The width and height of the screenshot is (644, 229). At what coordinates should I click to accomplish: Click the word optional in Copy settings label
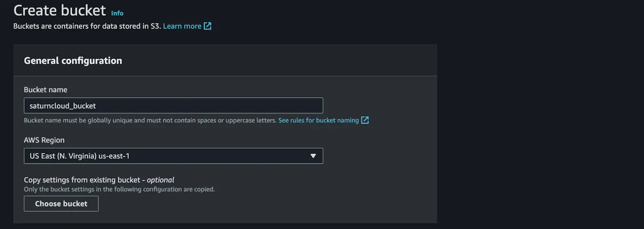pyautogui.click(x=161, y=180)
